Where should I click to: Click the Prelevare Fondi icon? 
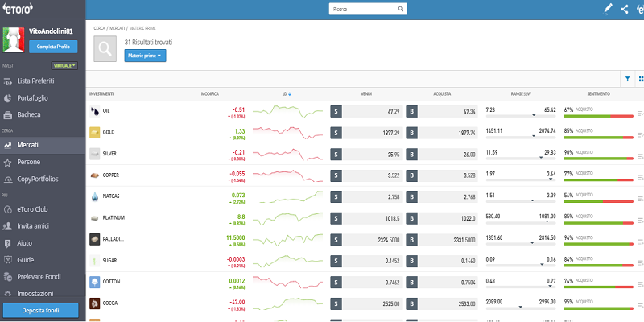tap(7, 277)
